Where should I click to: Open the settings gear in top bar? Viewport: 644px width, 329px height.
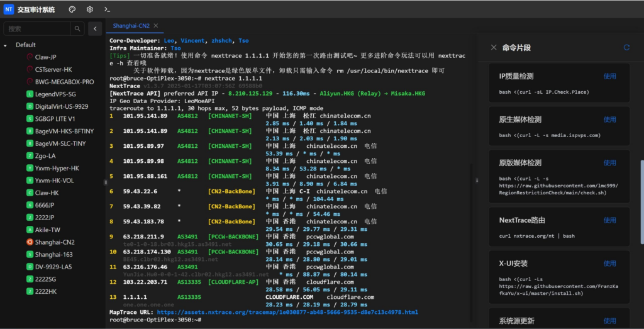coord(89,9)
